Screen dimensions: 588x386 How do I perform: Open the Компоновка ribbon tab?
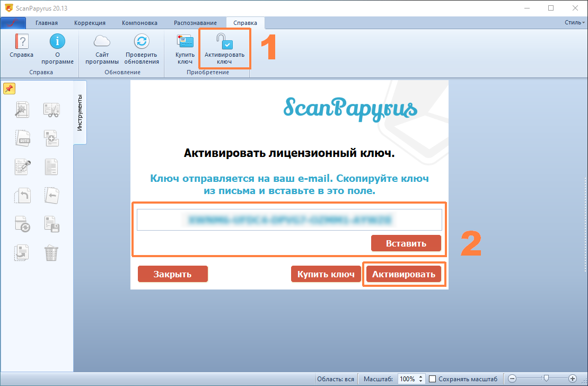pyautogui.click(x=139, y=23)
